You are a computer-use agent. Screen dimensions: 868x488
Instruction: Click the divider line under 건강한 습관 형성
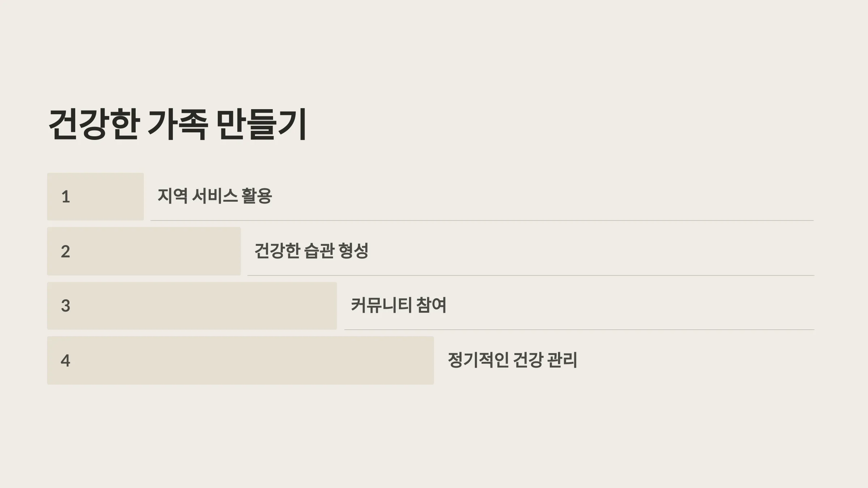tap(531, 275)
